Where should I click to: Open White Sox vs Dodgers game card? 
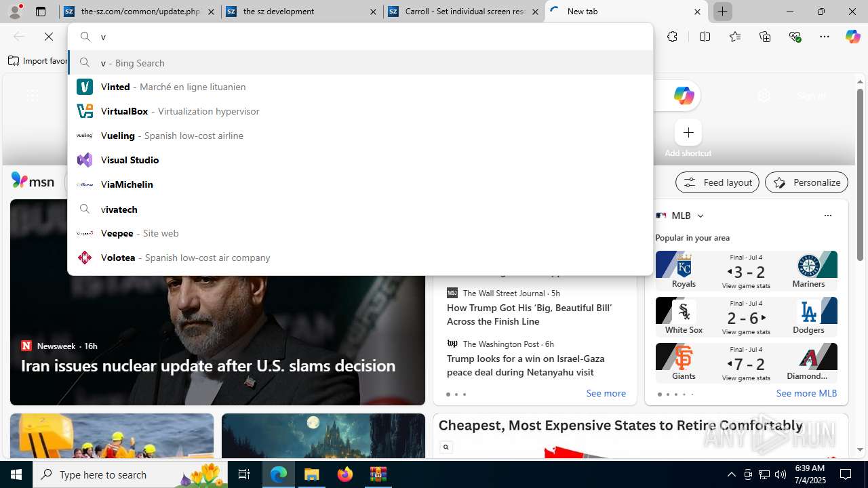point(746,317)
